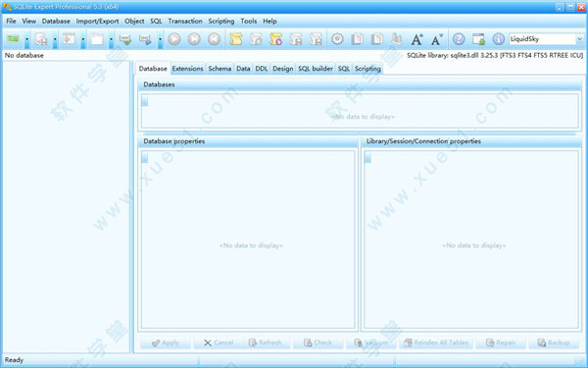
Task: Click the Vacuum button
Action: tap(370, 342)
